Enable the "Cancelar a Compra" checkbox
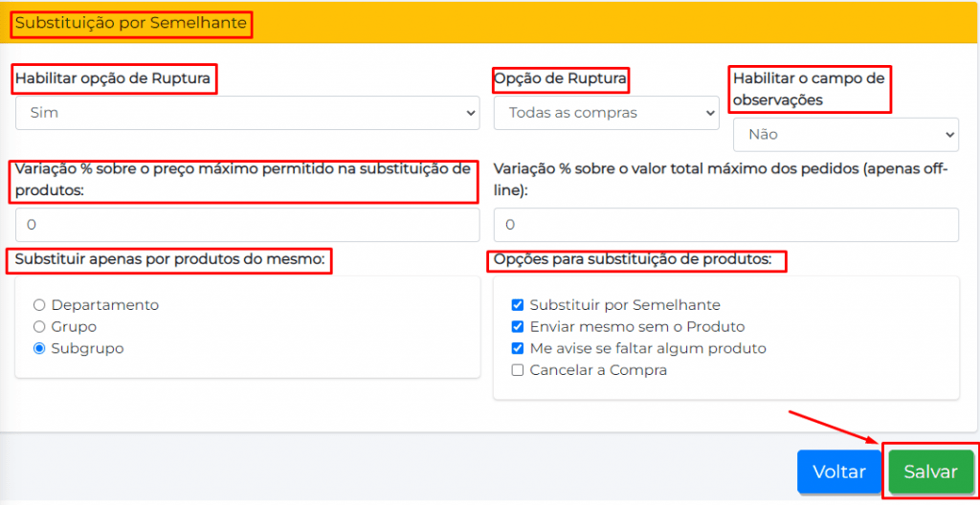The image size is (980, 505). [x=518, y=370]
